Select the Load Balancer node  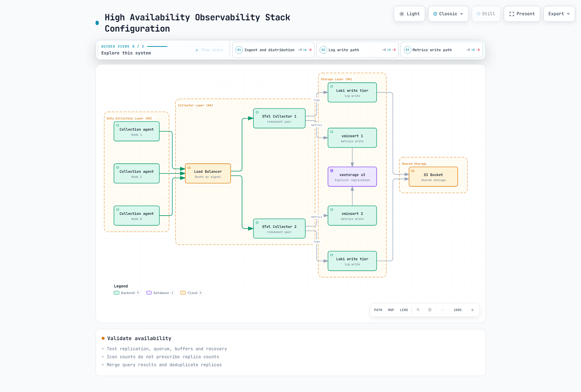[x=208, y=173]
